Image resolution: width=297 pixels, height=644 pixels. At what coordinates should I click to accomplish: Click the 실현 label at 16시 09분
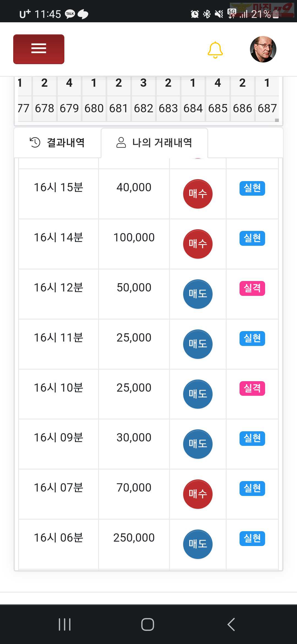252,438
